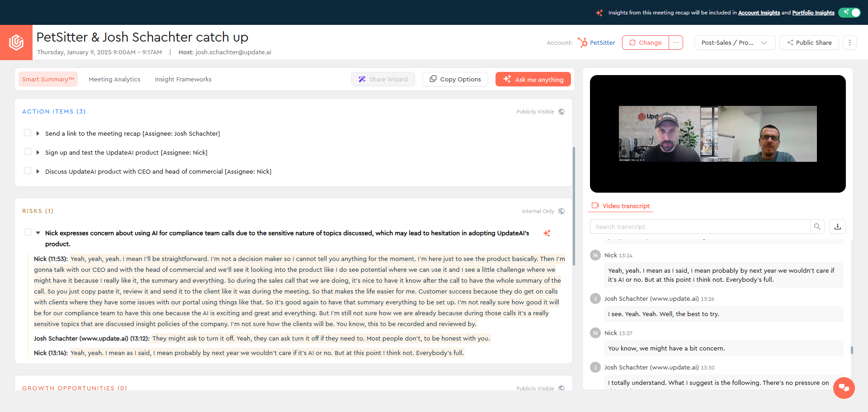Viewport: 868px width, 412px height.
Task: Click the Publicly Visible globe for Action Items
Action: [561, 112]
